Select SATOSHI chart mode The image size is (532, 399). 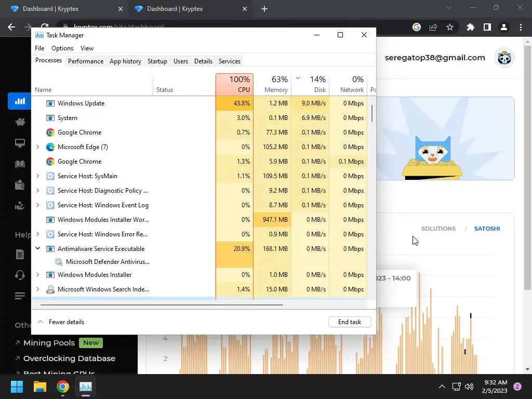(487, 229)
